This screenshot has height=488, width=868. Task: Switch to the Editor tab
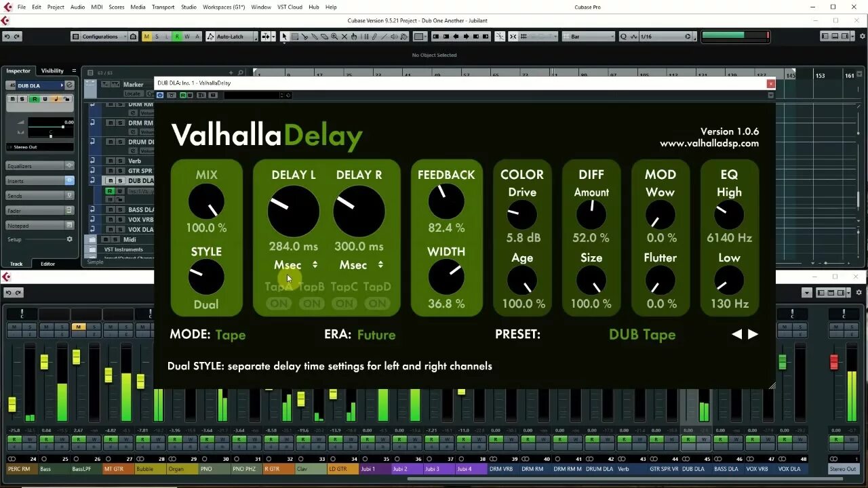[x=47, y=264]
